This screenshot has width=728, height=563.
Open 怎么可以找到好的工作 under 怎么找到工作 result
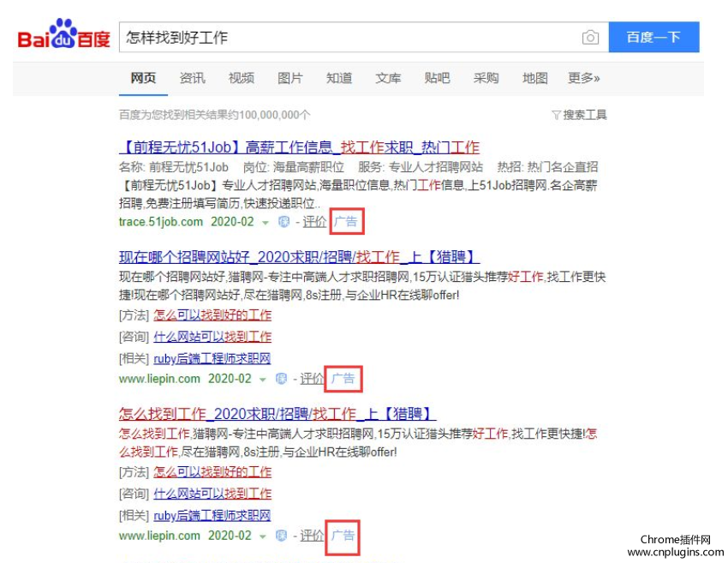(x=212, y=472)
